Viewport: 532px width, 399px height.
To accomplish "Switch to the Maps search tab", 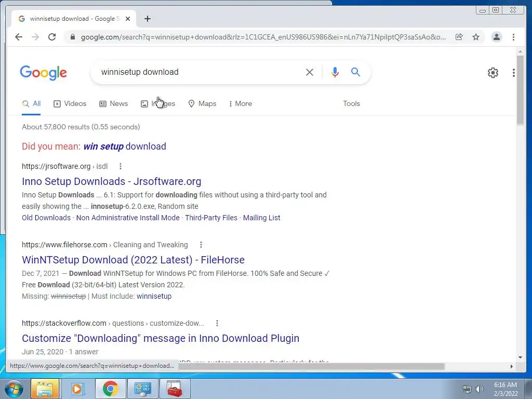I will 202,103.
